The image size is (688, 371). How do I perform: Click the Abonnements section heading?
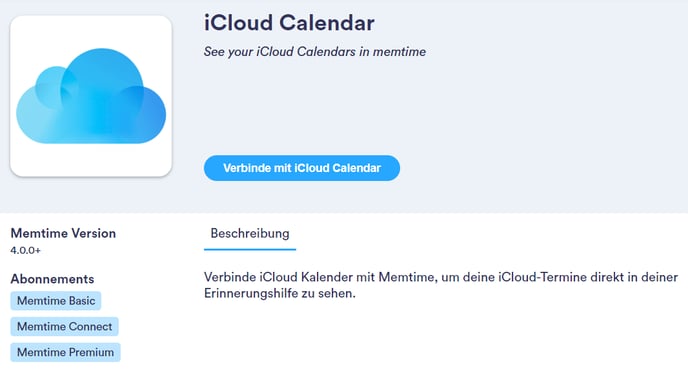52,279
